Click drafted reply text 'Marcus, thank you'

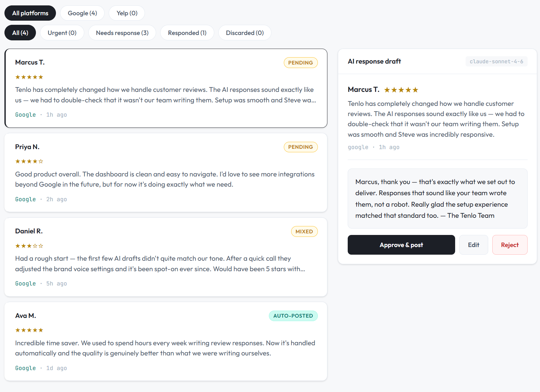coord(383,182)
